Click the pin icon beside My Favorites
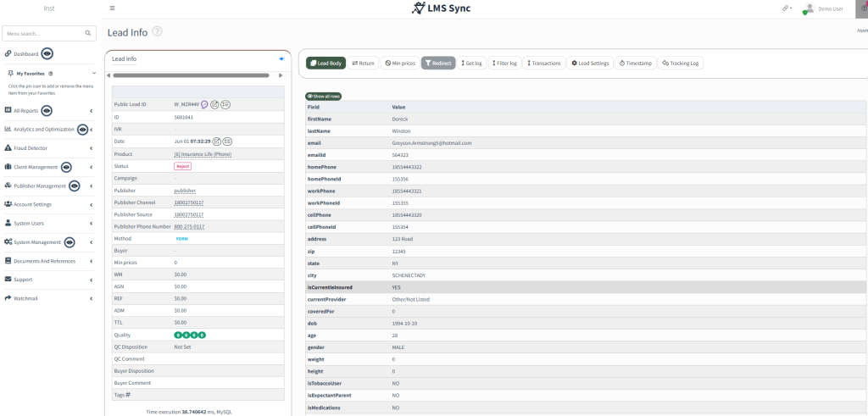 tap(11, 73)
